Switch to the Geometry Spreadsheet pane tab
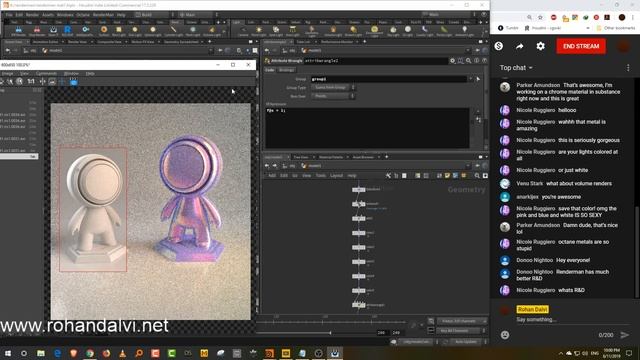The image size is (640, 360). pyautogui.click(x=182, y=42)
